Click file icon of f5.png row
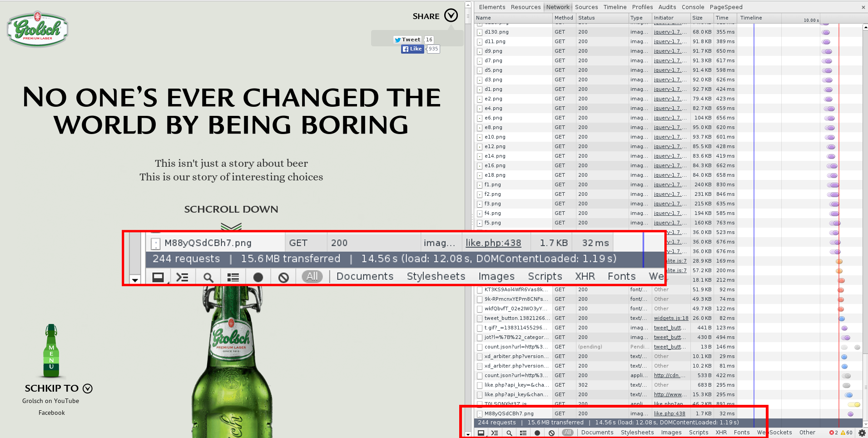The height and width of the screenshot is (438, 868). [x=479, y=223]
